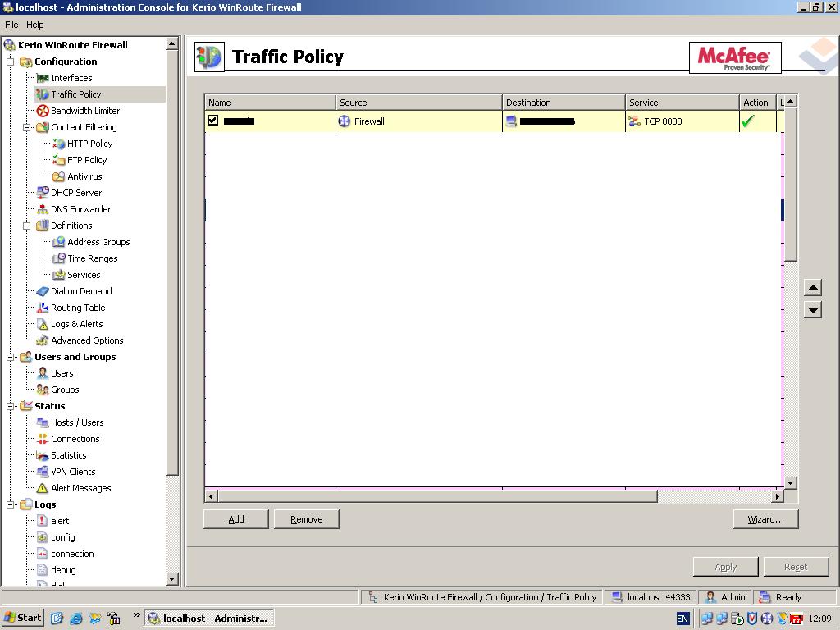Viewport: 840px width, 630px height.
Task: Select the Traffic Policy tree item
Action: [x=75, y=94]
